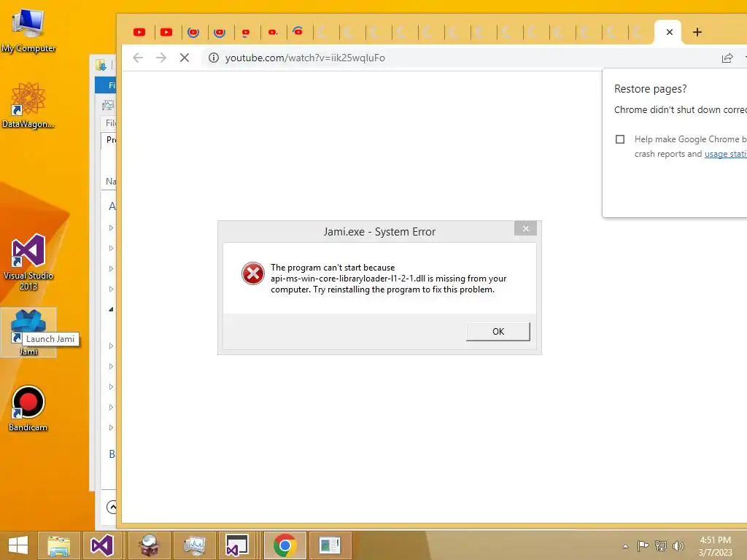Close the active Chrome tab

pyautogui.click(x=670, y=32)
